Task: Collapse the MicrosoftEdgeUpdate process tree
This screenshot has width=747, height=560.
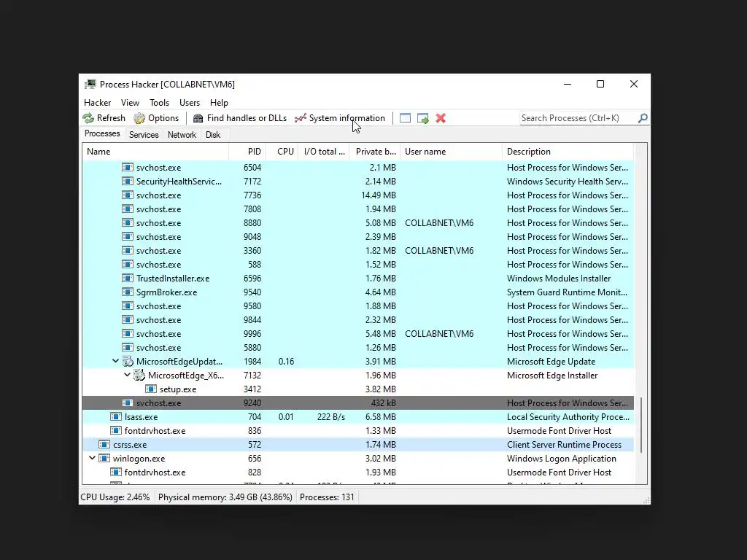Action: pos(115,361)
